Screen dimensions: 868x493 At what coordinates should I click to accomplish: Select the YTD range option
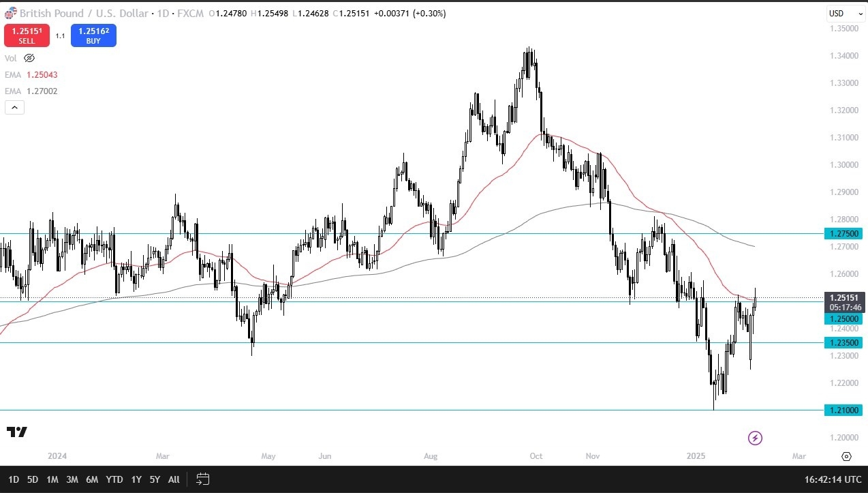[x=114, y=479]
